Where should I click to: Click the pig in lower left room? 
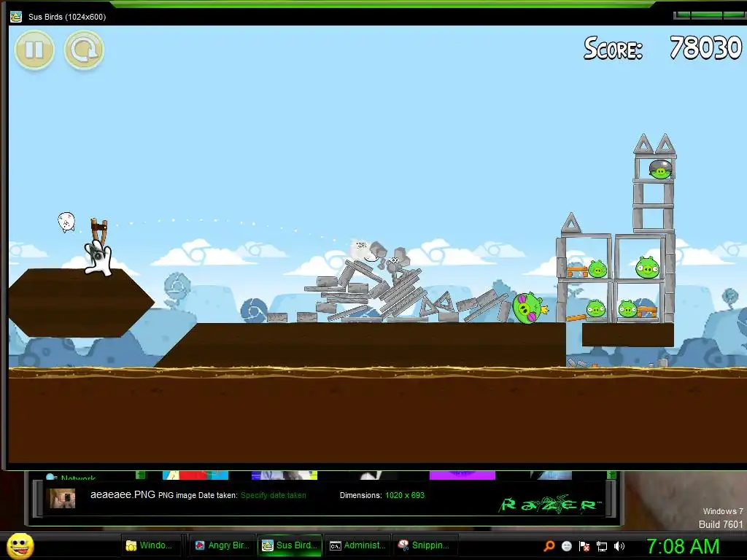pyautogui.click(x=595, y=308)
